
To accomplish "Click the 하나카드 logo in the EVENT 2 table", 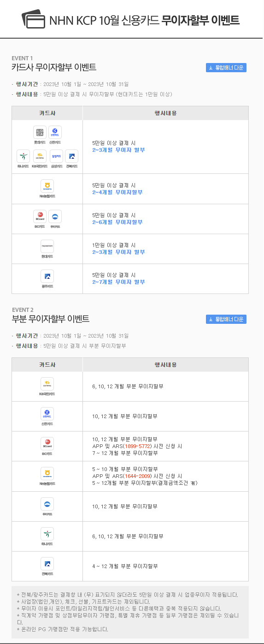I will 47,534.
